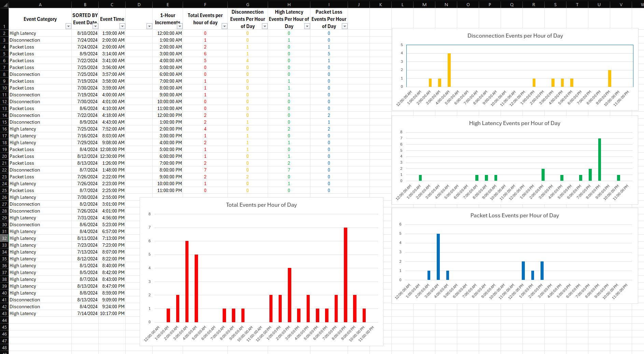Viewport: 644px width, 354px height.
Task: Open the High Latency Events filter arrow
Action: tap(307, 26)
